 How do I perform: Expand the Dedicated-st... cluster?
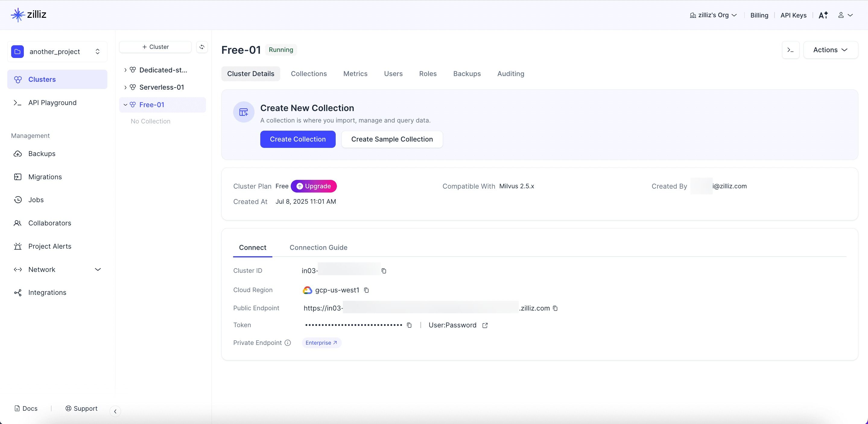(125, 70)
